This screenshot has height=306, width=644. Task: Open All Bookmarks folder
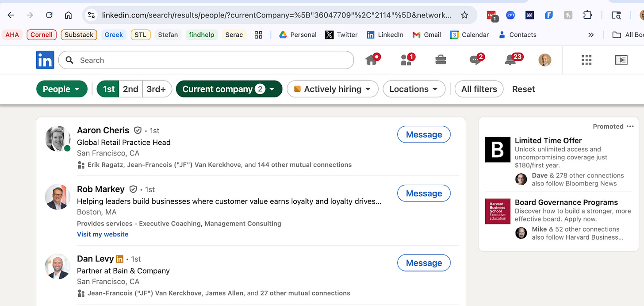pyautogui.click(x=628, y=35)
